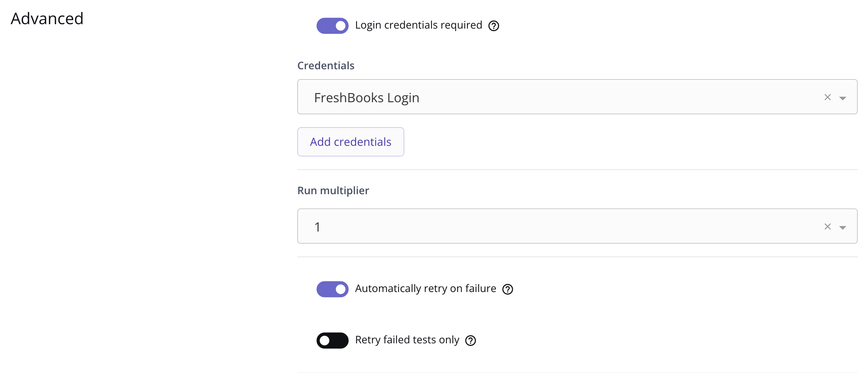
Task: Open the FreshBooks Login credentials field
Action: (x=577, y=97)
